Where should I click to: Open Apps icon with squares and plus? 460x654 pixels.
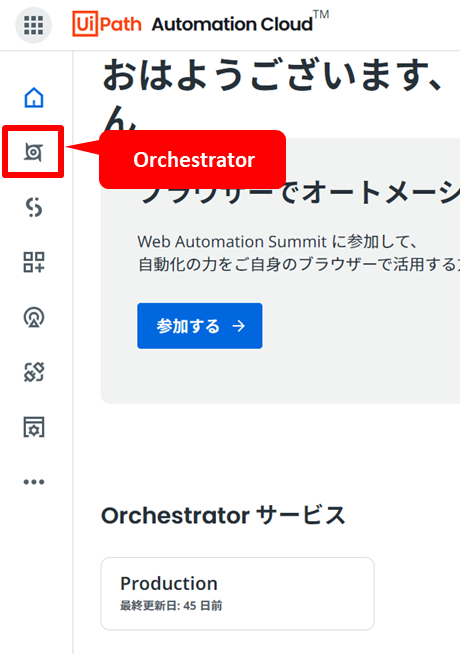[34, 262]
